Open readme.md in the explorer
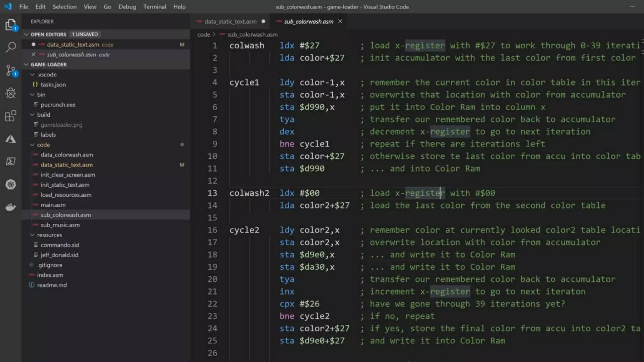 click(52, 285)
